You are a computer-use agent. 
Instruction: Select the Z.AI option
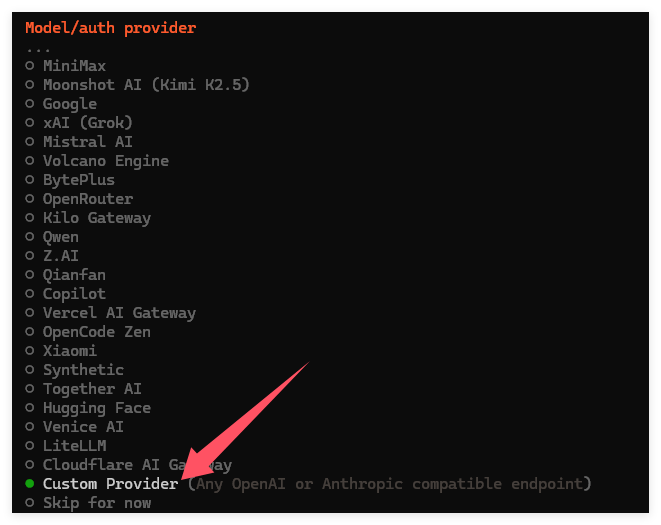(60, 256)
